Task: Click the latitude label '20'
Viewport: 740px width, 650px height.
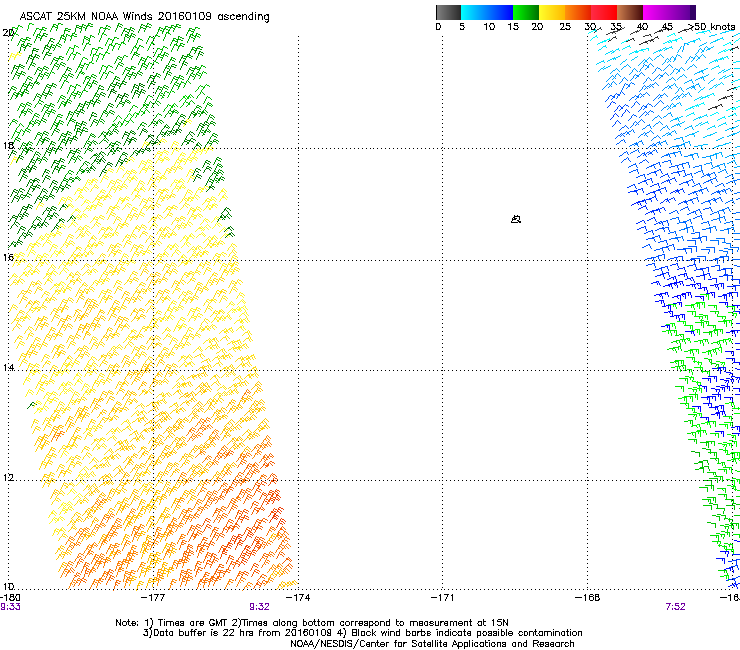Action: 8,33
